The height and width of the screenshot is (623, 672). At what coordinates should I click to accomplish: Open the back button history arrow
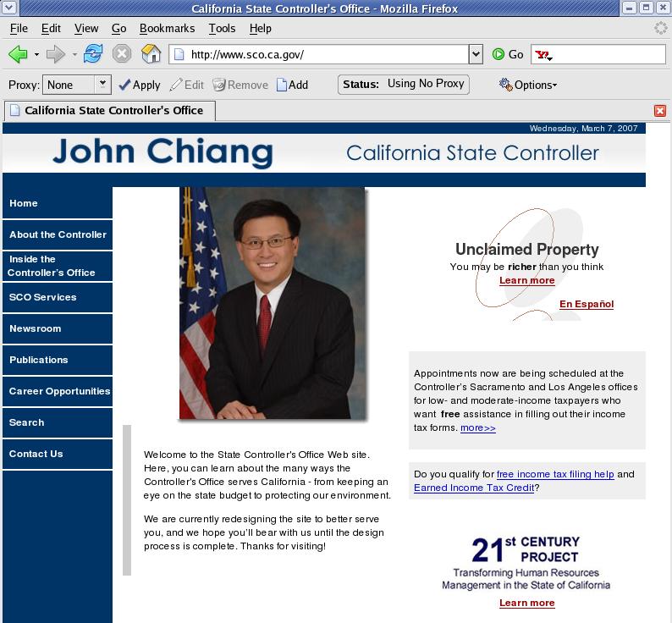coord(36,55)
